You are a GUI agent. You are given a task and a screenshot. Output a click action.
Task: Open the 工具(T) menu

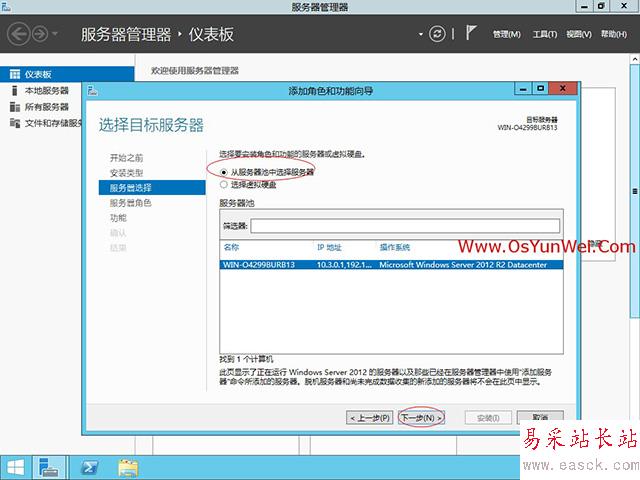tap(545, 34)
